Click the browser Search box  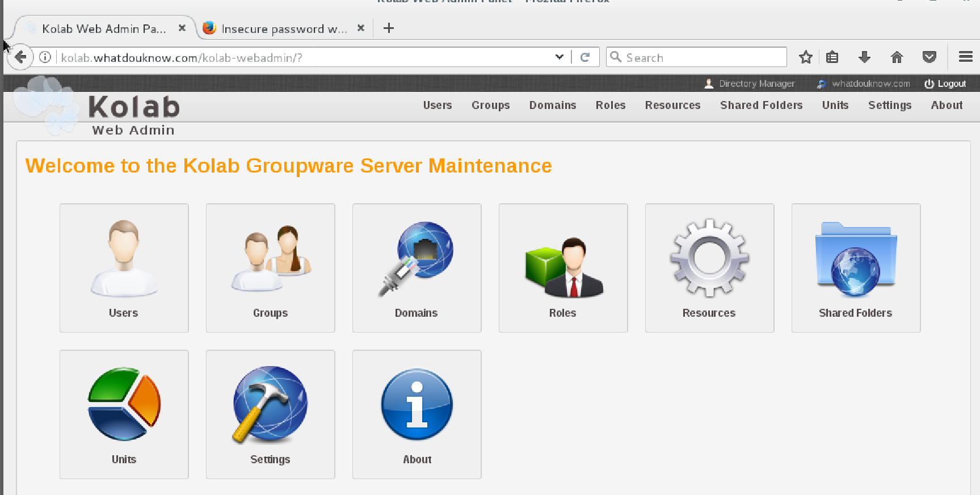tap(697, 57)
